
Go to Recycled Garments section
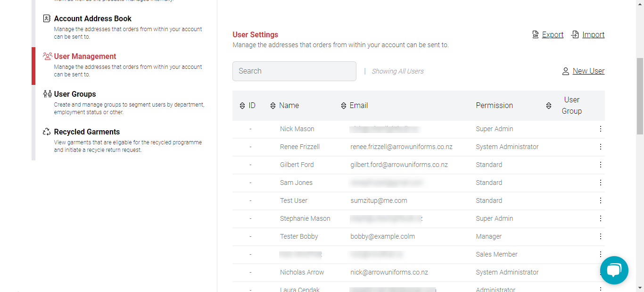(x=87, y=132)
